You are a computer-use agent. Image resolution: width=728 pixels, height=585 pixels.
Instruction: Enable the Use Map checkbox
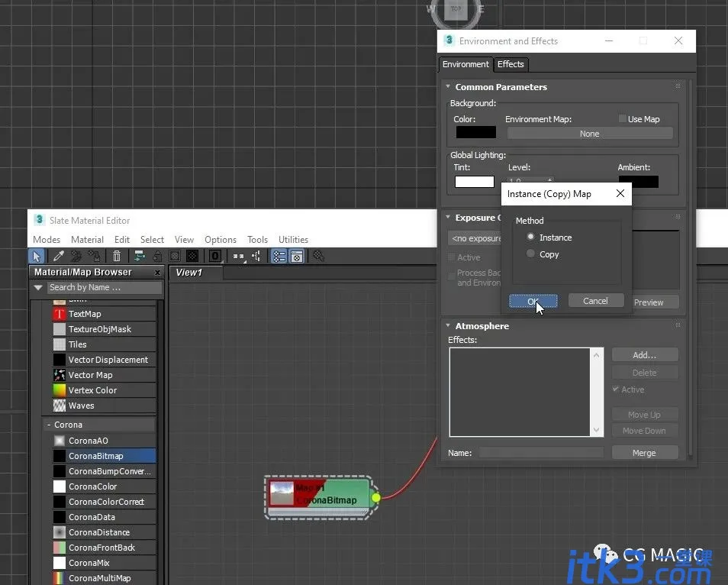coord(622,119)
